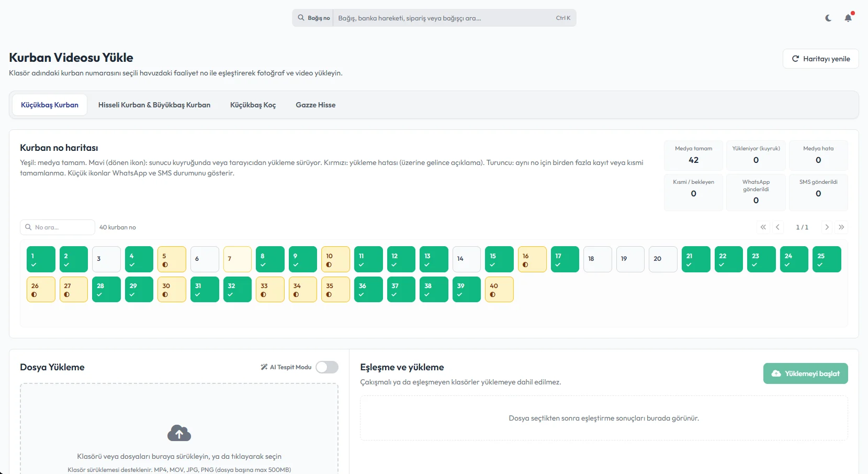Click the SMS gönderildi stat card
This screenshot has height=474, width=868.
tap(818, 192)
